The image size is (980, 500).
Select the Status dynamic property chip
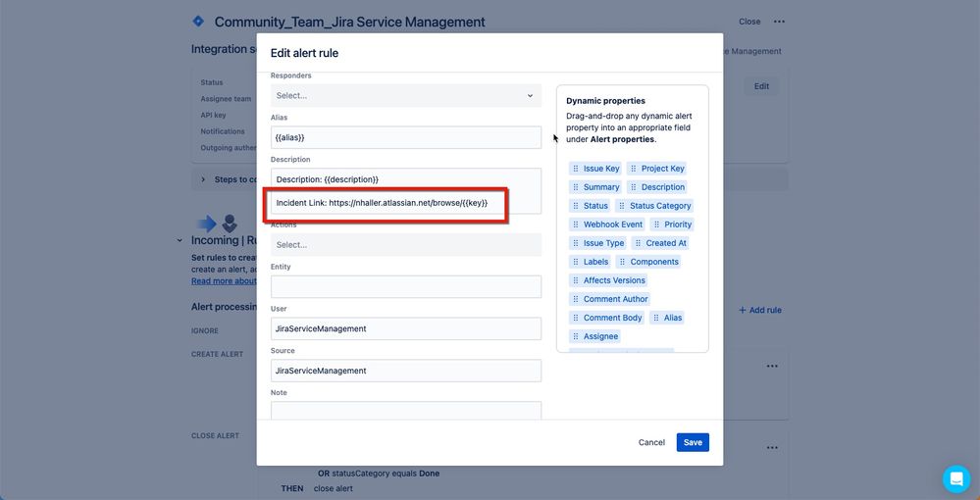pyautogui.click(x=590, y=206)
